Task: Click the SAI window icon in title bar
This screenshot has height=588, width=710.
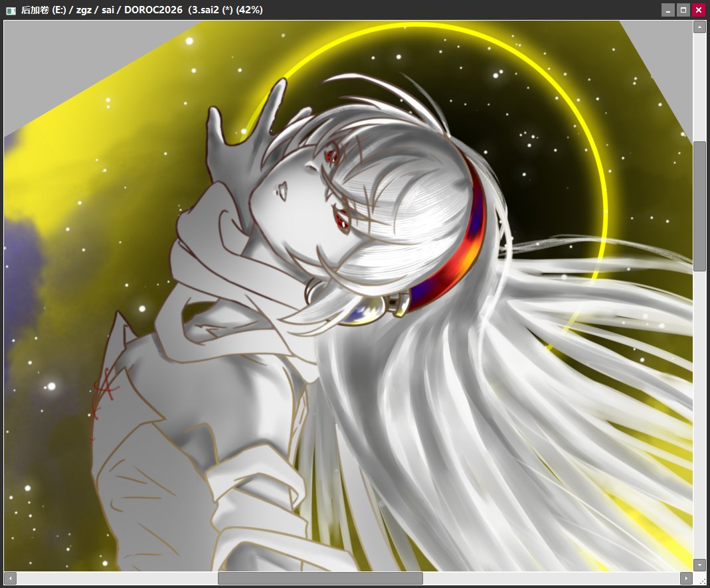Action: [x=11, y=10]
